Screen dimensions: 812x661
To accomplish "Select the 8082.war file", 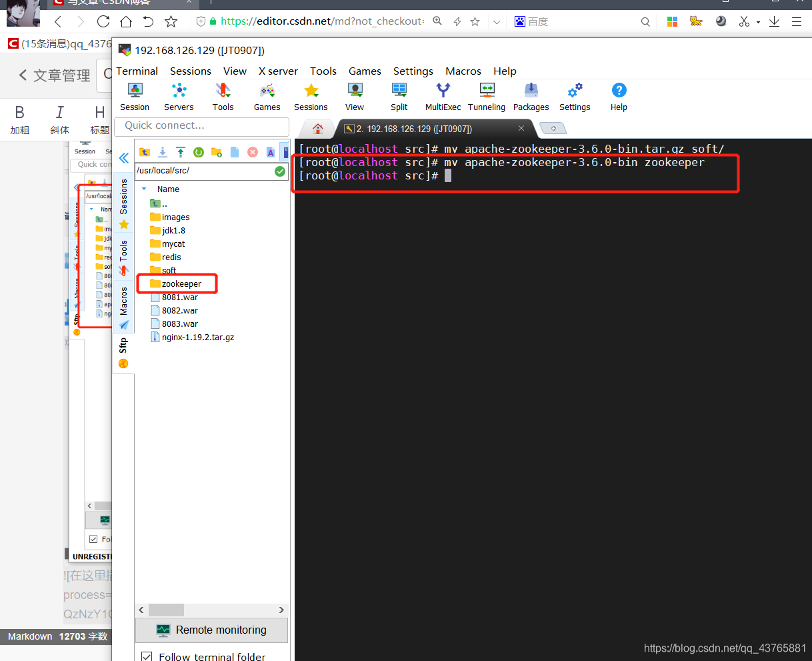I will (x=174, y=310).
